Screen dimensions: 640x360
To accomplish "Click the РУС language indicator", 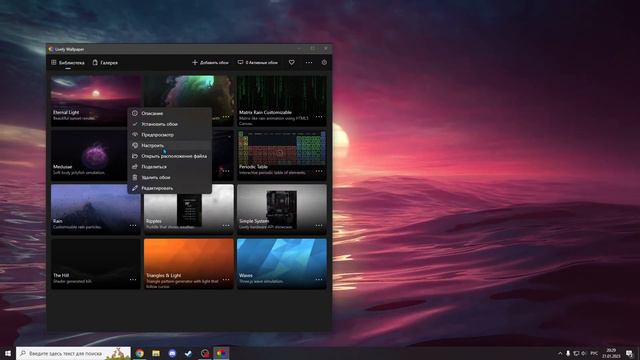I will [594, 353].
